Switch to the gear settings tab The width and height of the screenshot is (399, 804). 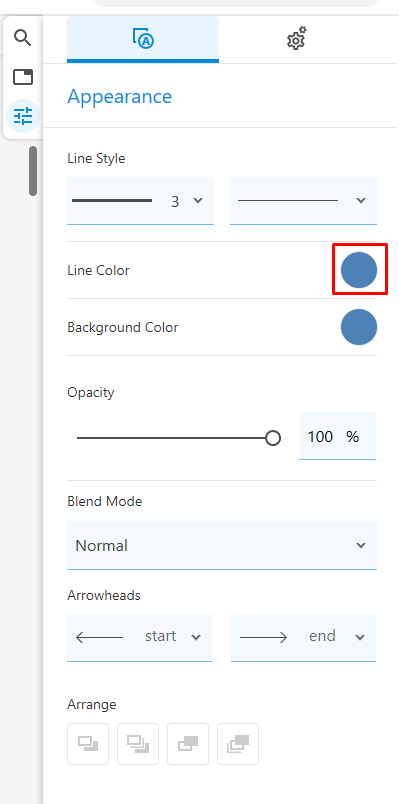(x=296, y=39)
